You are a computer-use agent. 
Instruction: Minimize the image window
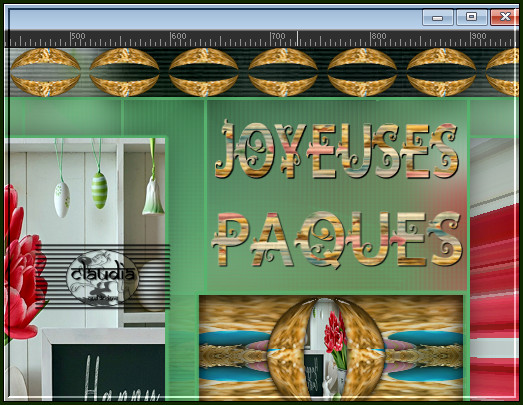tap(437, 17)
